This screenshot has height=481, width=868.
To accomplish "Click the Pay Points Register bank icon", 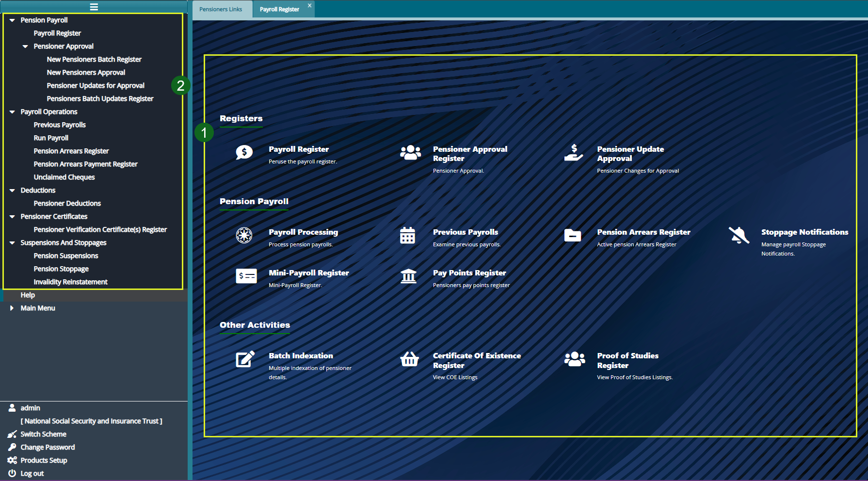I will 408,276.
